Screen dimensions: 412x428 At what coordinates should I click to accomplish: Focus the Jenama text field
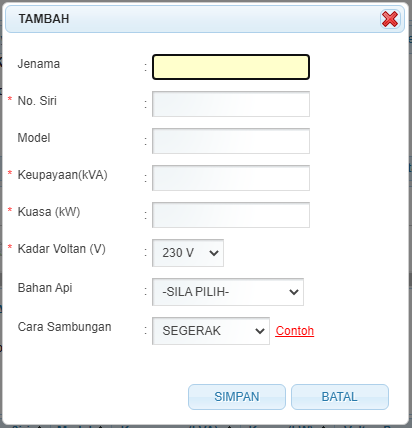231,67
